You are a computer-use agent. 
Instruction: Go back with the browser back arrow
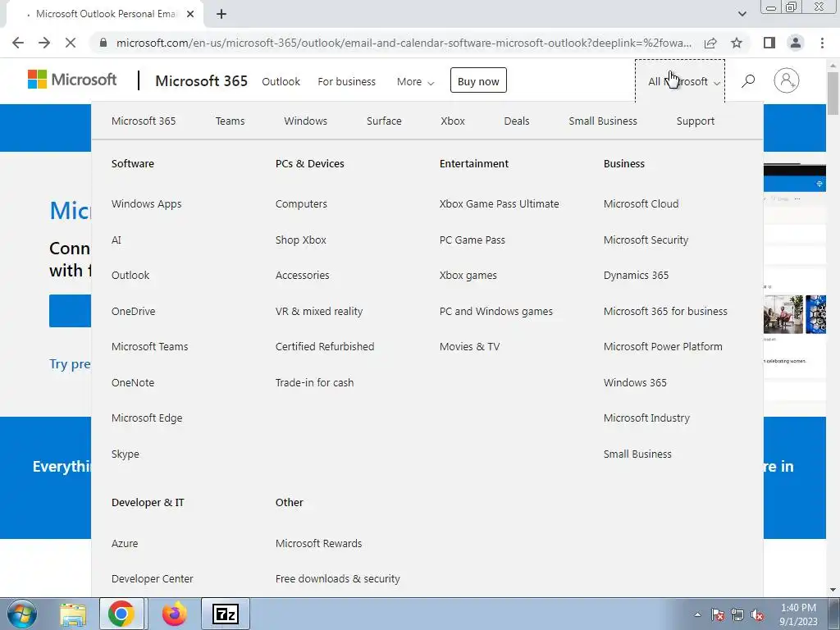(x=18, y=43)
